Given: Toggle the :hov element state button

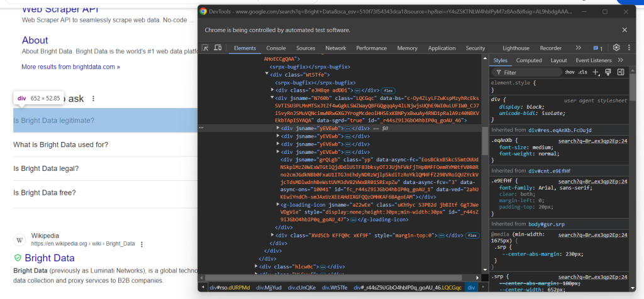Looking at the screenshot, I should pos(569,72).
